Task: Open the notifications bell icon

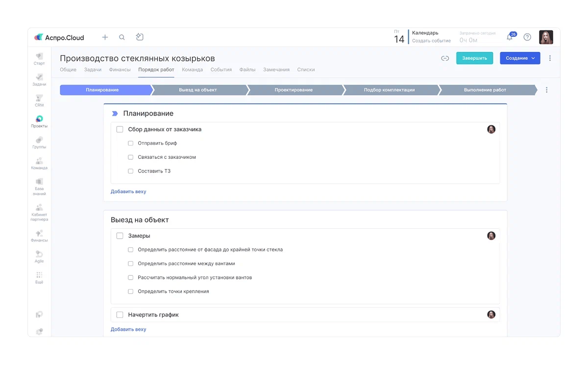Action: tap(510, 37)
